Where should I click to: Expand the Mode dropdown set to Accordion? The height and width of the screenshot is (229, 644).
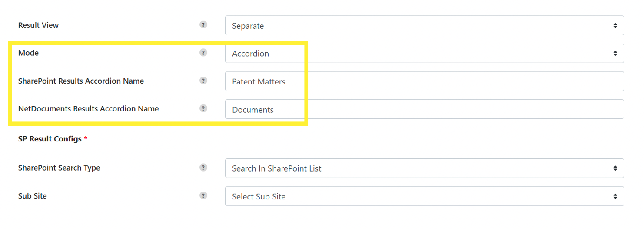coord(425,54)
